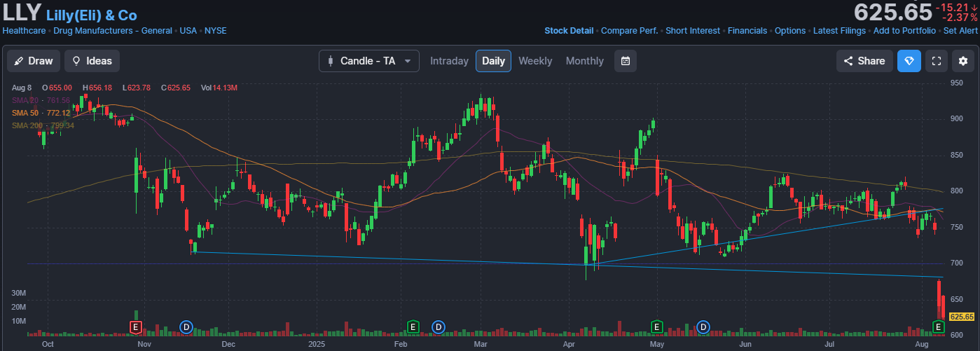Image resolution: width=980 pixels, height=351 pixels.
Task: Enter fullscreen chart mode
Action: click(x=936, y=61)
